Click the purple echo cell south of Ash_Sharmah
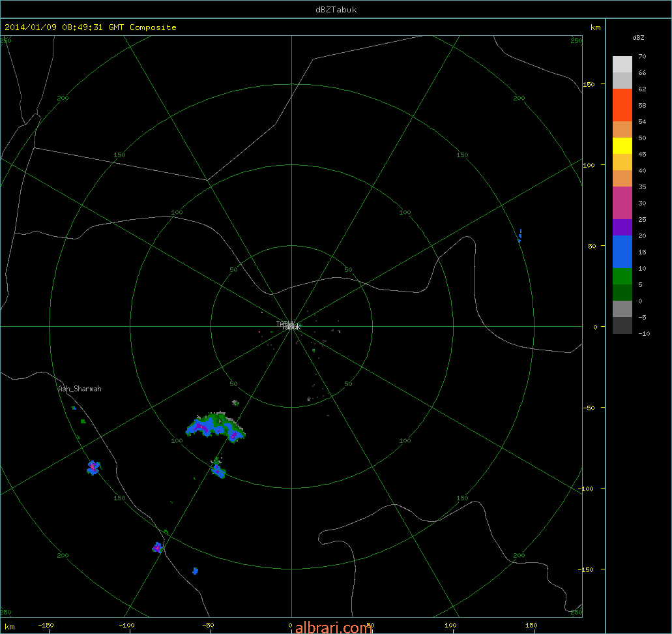 click(x=93, y=467)
